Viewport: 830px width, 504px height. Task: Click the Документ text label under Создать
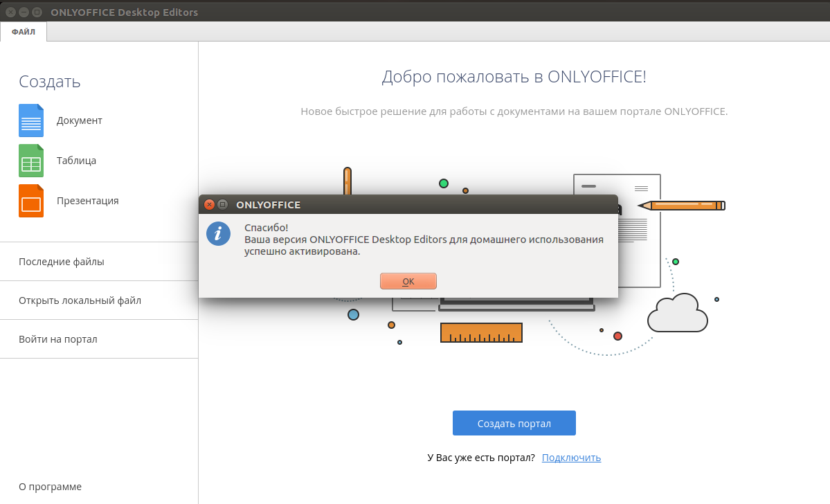tap(78, 120)
